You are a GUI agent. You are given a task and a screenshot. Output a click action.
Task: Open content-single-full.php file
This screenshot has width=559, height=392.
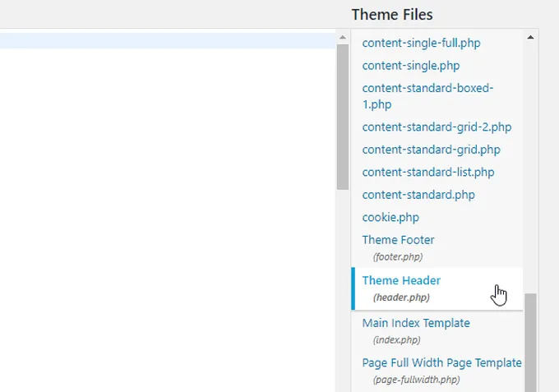click(x=421, y=43)
